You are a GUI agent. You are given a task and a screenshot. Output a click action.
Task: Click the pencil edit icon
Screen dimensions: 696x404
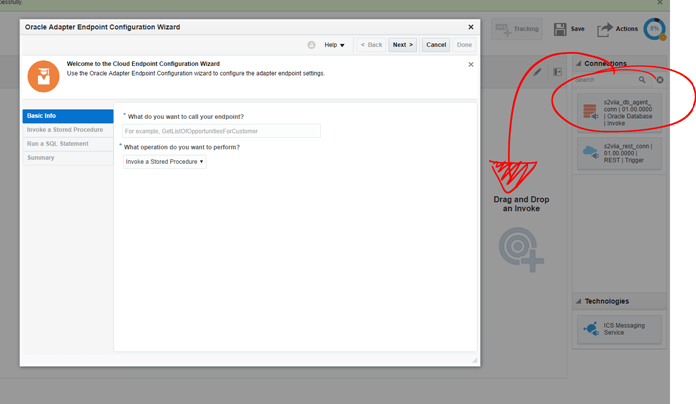pos(537,72)
